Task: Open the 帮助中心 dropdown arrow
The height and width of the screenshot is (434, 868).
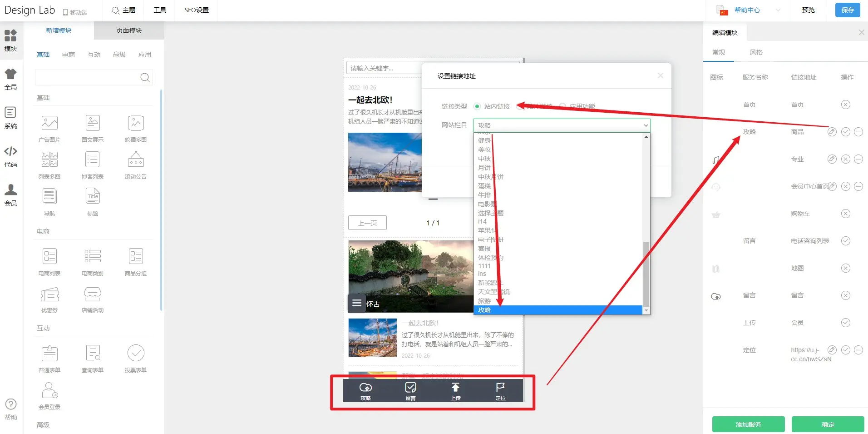Action: (x=778, y=10)
